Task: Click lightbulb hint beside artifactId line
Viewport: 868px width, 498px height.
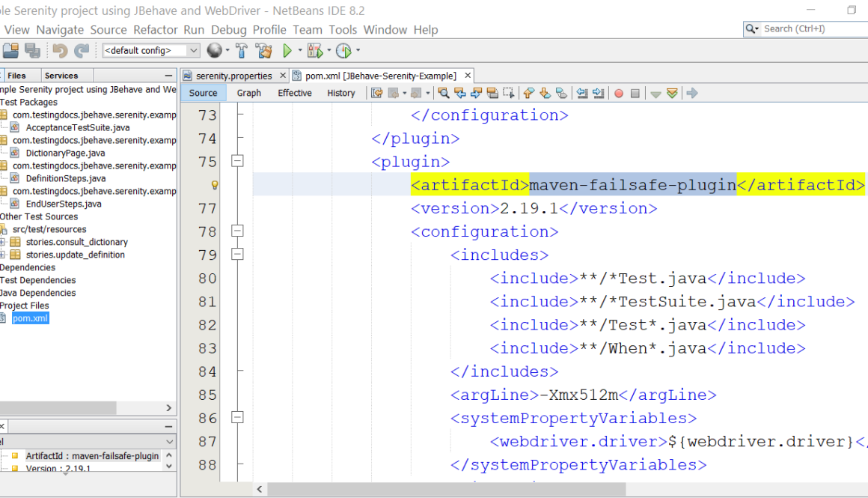Action: [x=214, y=185]
